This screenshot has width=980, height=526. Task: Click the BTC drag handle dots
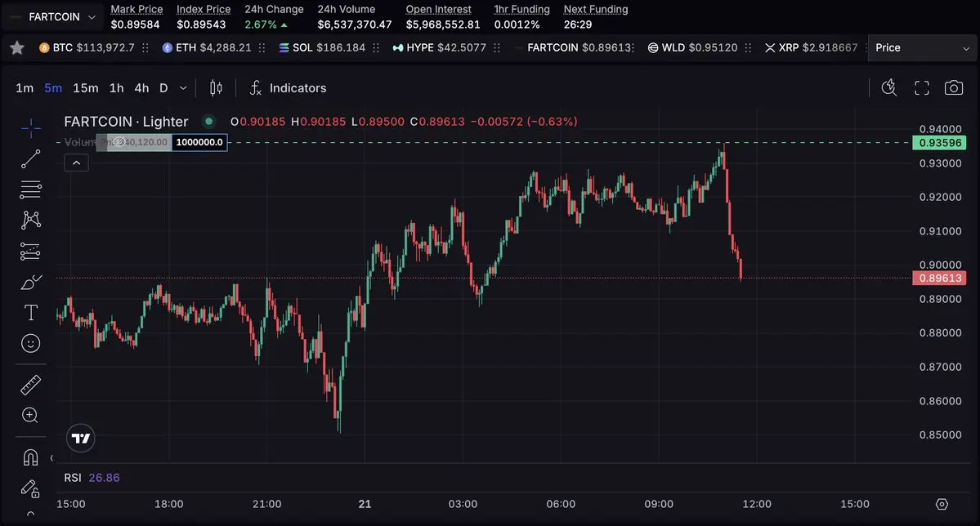(145, 47)
